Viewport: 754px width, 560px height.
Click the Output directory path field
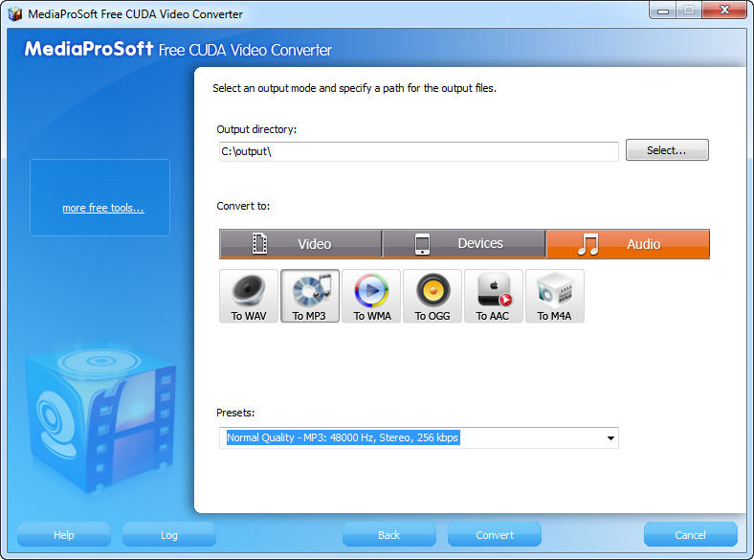pos(419,151)
